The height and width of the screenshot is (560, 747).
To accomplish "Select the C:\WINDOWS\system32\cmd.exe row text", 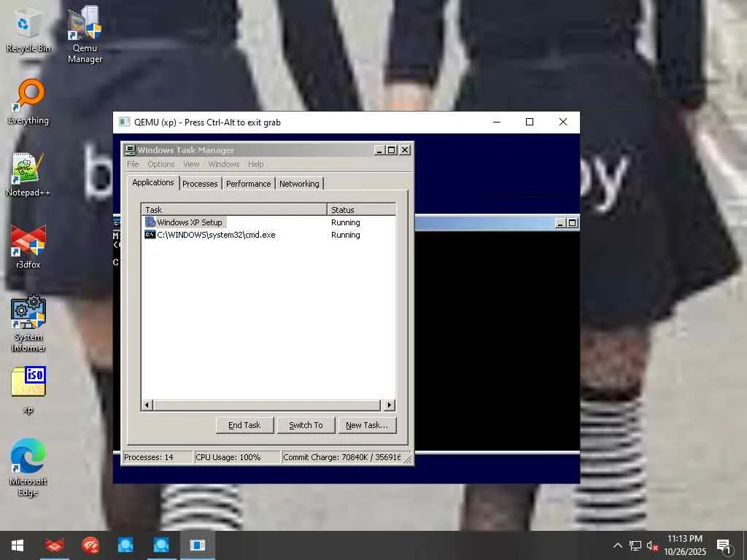I will [x=216, y=235].
